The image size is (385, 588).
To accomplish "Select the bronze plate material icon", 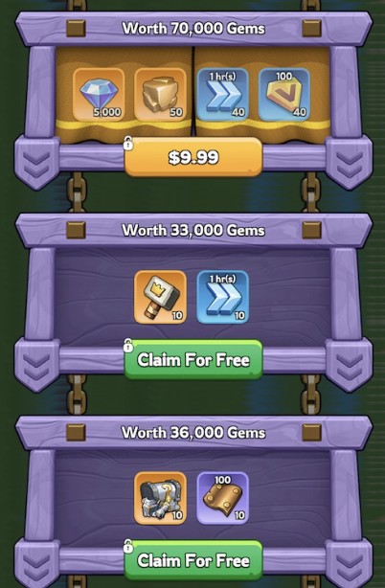I will pos(223,498).
